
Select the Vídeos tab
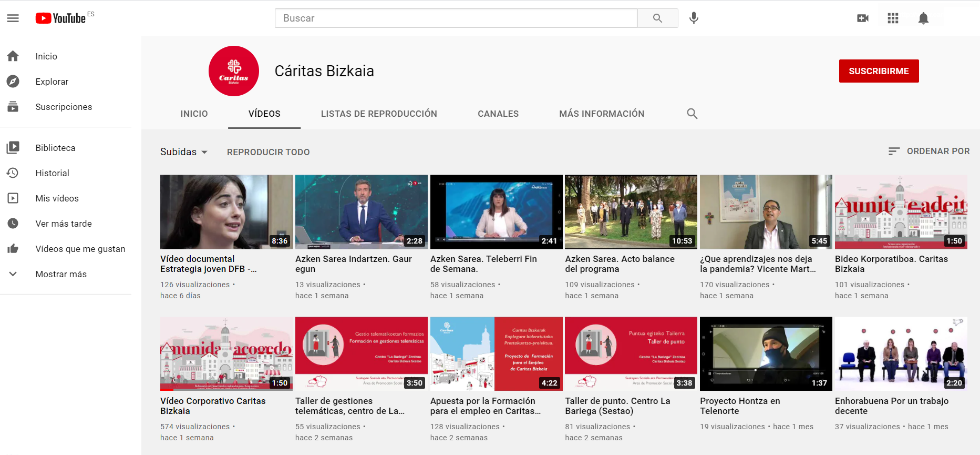pos(264,114)
